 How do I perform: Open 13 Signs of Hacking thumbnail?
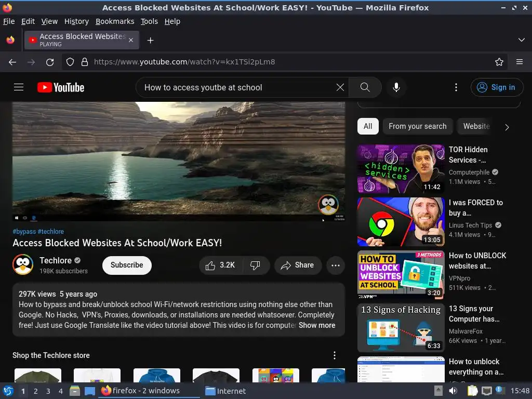pos(401,328)
